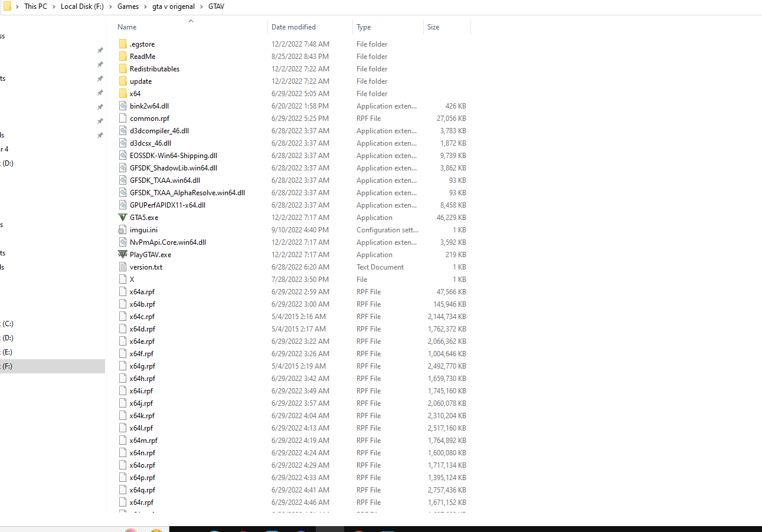762x532 pixels.
Task: Click the 46,229 KB size of GTA5.exe
Action: pos(452,217)
